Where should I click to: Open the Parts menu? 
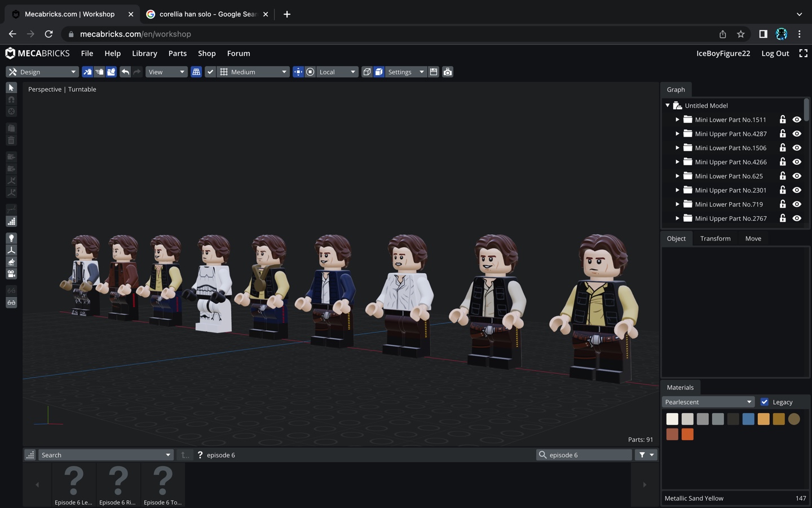click(x=177, y=53)
